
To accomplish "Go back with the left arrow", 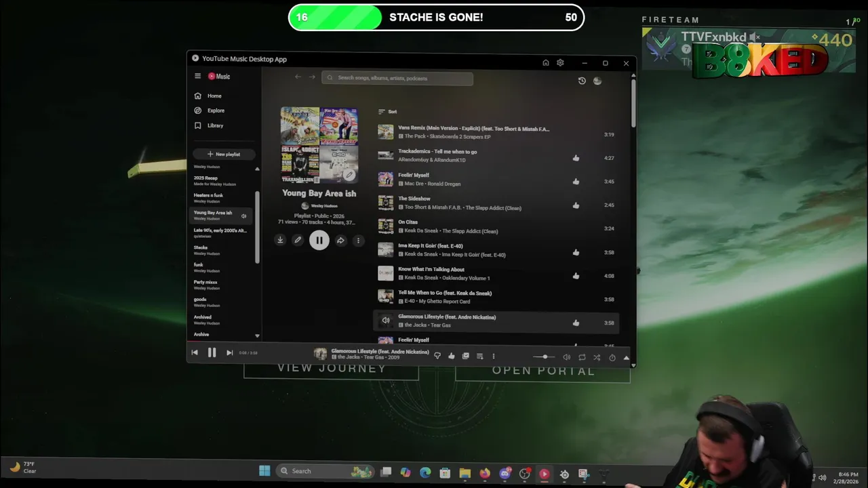I will (298, 77).
